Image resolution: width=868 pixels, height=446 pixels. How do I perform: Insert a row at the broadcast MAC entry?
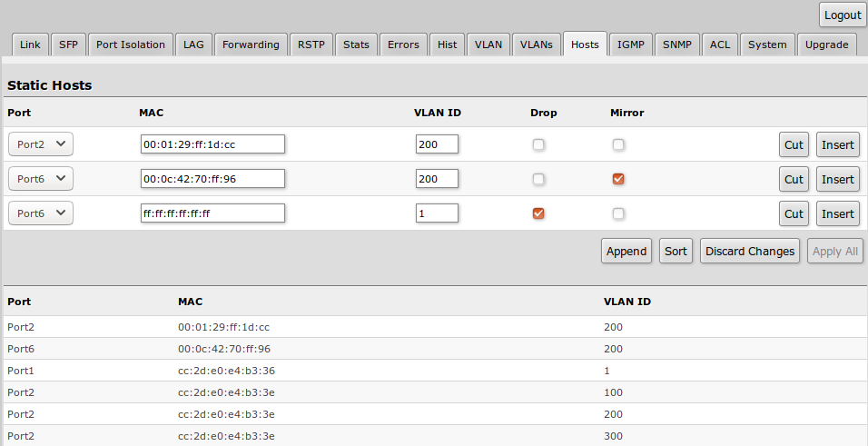(x=837, y=213)
